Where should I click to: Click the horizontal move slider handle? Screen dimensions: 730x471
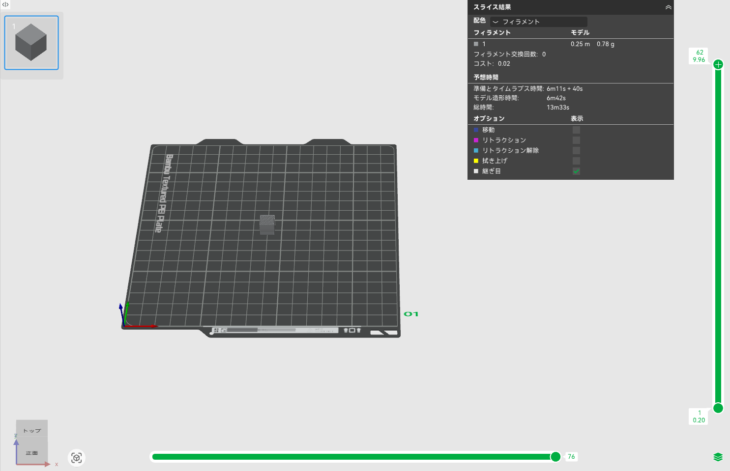pyautogui.click(x=555, y=456)
